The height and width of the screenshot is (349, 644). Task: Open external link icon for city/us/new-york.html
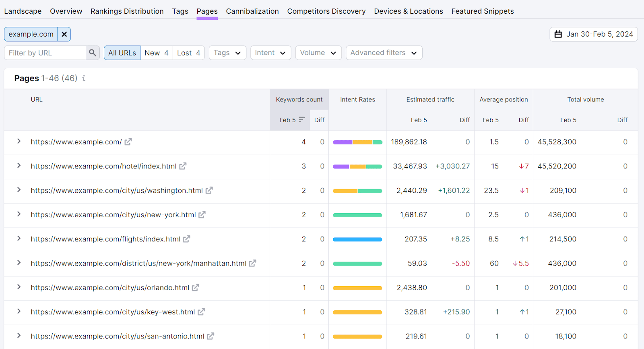(202, 215)
